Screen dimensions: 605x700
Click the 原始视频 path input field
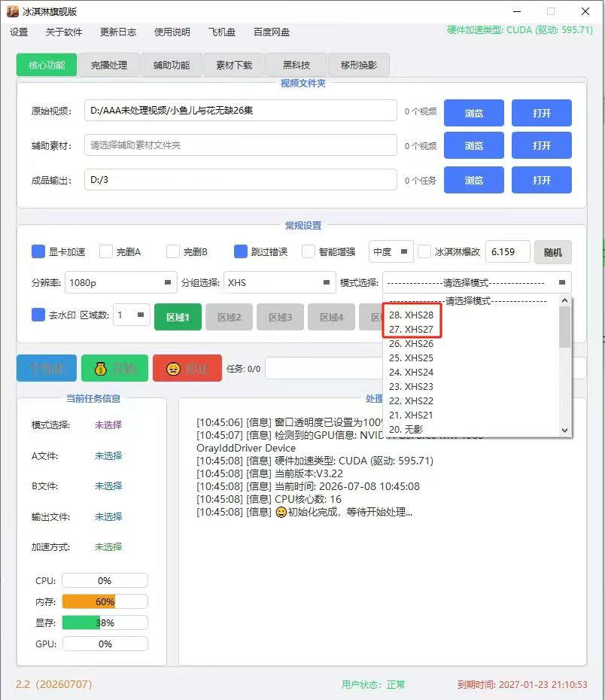[x=241, y=110]
